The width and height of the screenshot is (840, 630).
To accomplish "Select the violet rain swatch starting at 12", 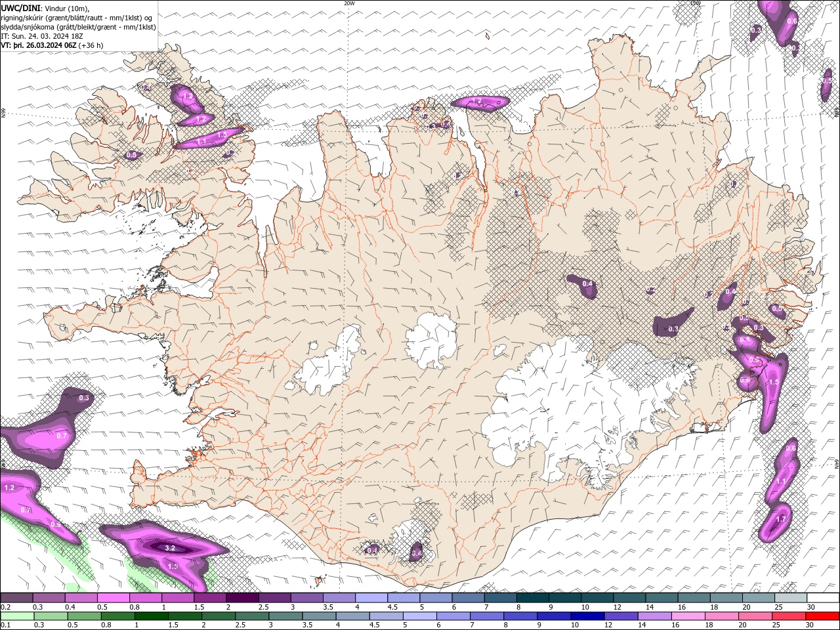I will [620, 616].
